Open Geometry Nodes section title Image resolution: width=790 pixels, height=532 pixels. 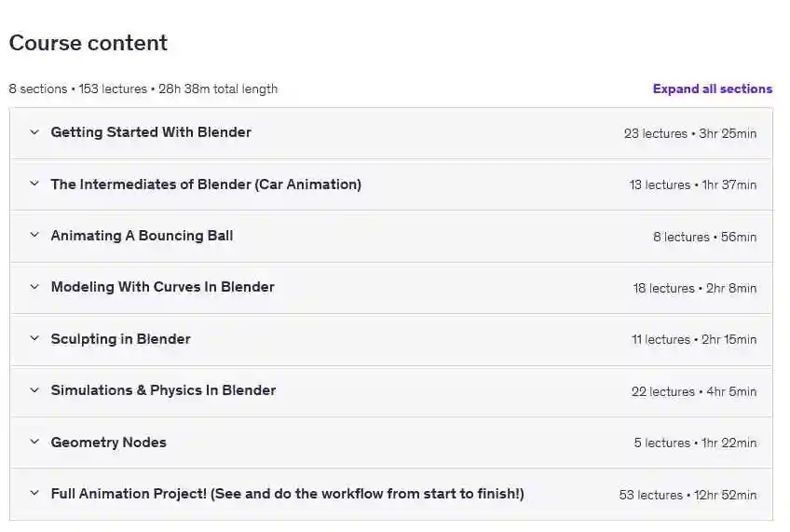click(108, 443)
